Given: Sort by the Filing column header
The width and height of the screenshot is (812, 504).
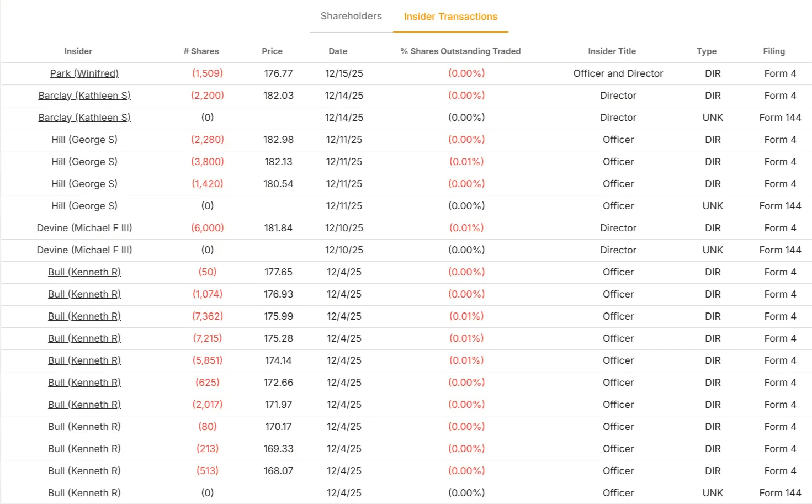Looking at the screenshot, I should pos(774,51).
